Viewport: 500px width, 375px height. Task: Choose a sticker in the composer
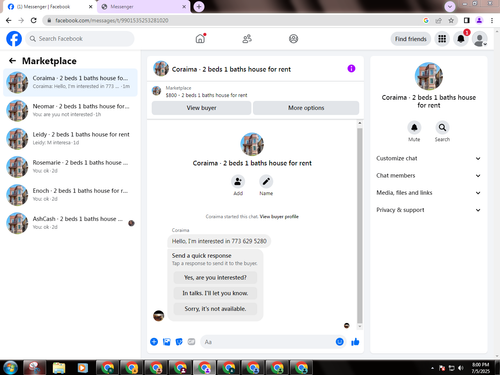point(179,342)
